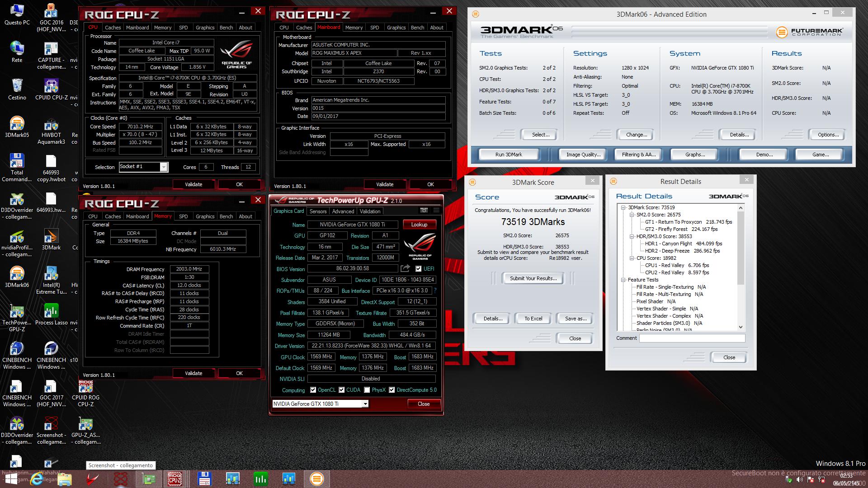The height and width of the screenshot is (488, 868).
Task: Click the GPU-Z screenshot camera icon
Action: (424, 210)
